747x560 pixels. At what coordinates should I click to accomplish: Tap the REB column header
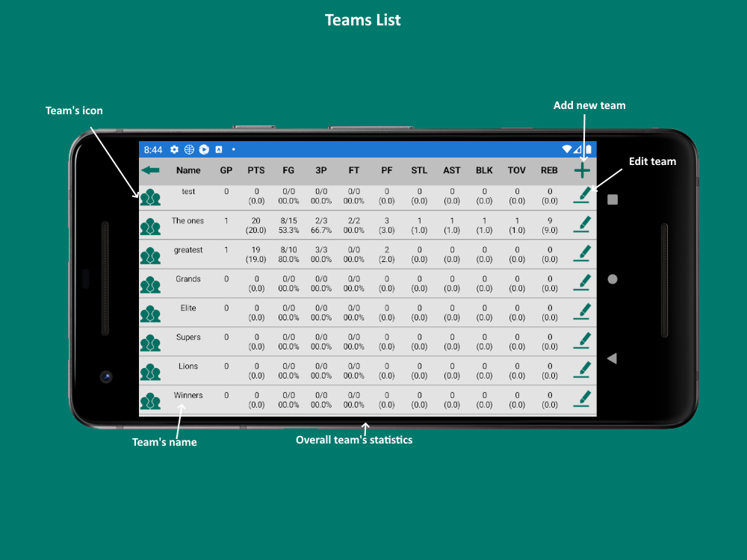549,170
